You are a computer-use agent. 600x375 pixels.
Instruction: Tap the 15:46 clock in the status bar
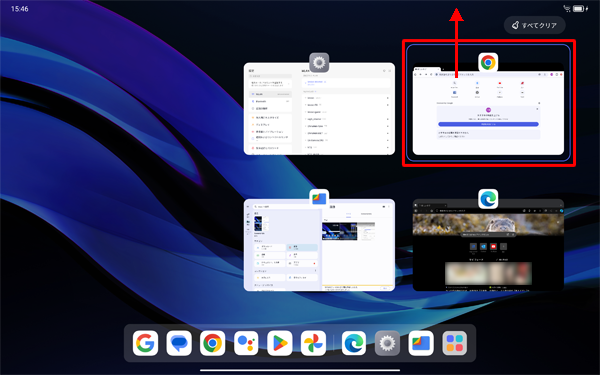[x=20, y=9]
